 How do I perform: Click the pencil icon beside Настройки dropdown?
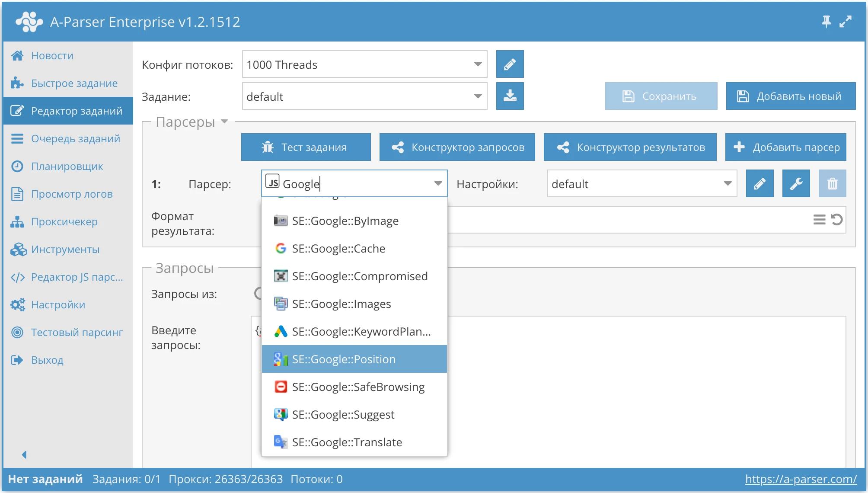click(759, 184)
